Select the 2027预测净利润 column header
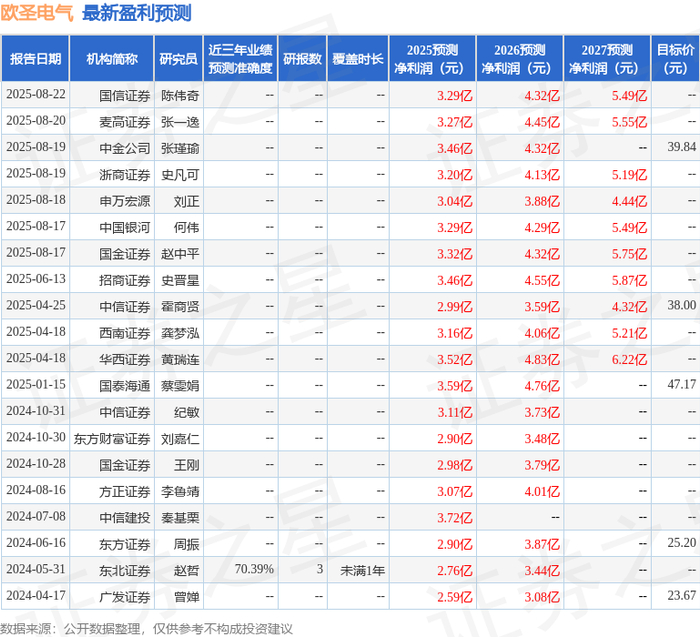This screenshot has width=700, height=637. (607, 59)
